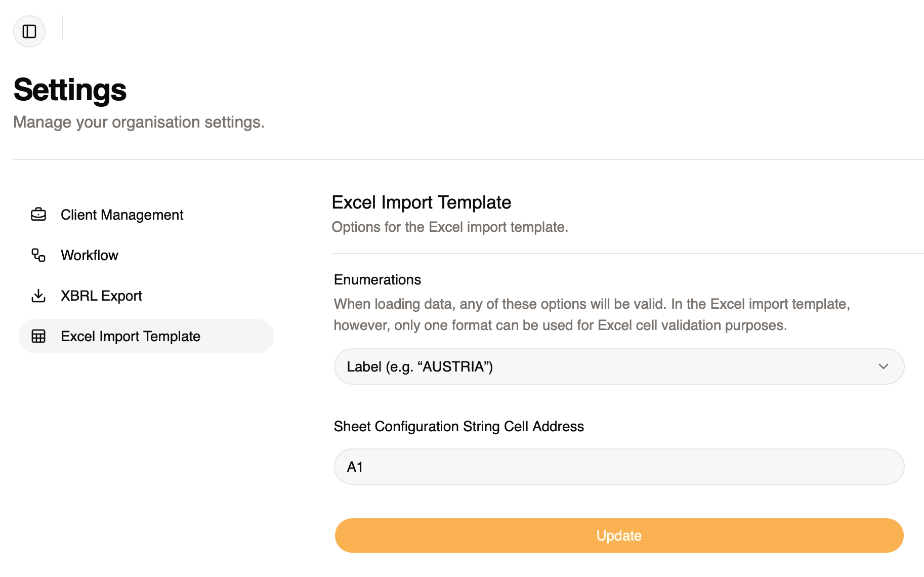
Task: Go to Workflow settings text label
Action: point(90,255)
